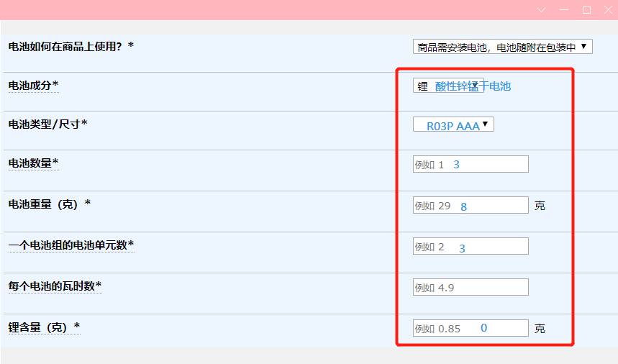Expand the 电池类型/尺寸 R03P AAA dropdown

(x=453, y=125)
